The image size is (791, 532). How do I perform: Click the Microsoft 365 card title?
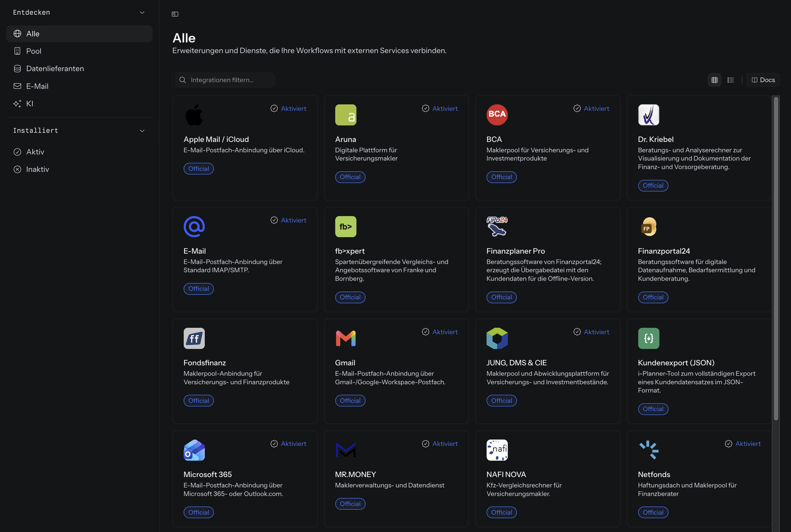[x=208, y=475]
